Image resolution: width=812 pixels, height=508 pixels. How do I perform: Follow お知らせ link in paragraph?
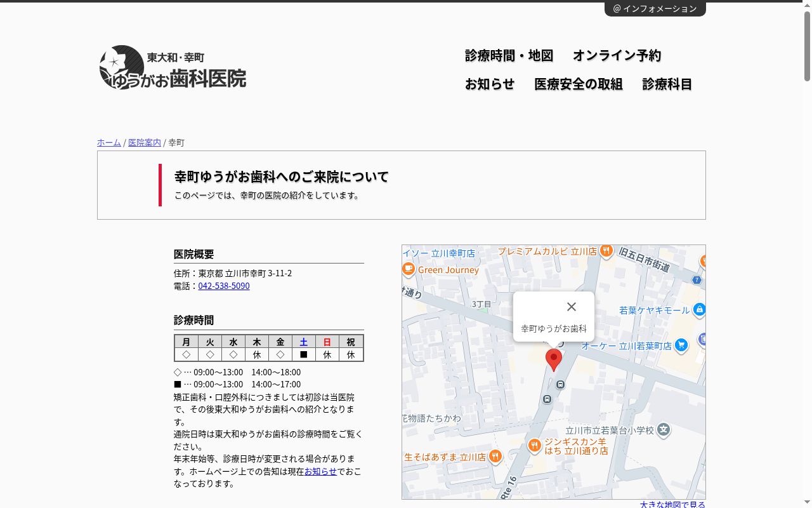coord(321,471)
